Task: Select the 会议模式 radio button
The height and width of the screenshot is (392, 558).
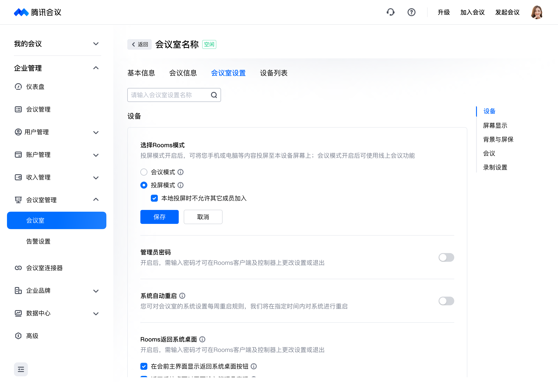Action: (x=144, y=172)
